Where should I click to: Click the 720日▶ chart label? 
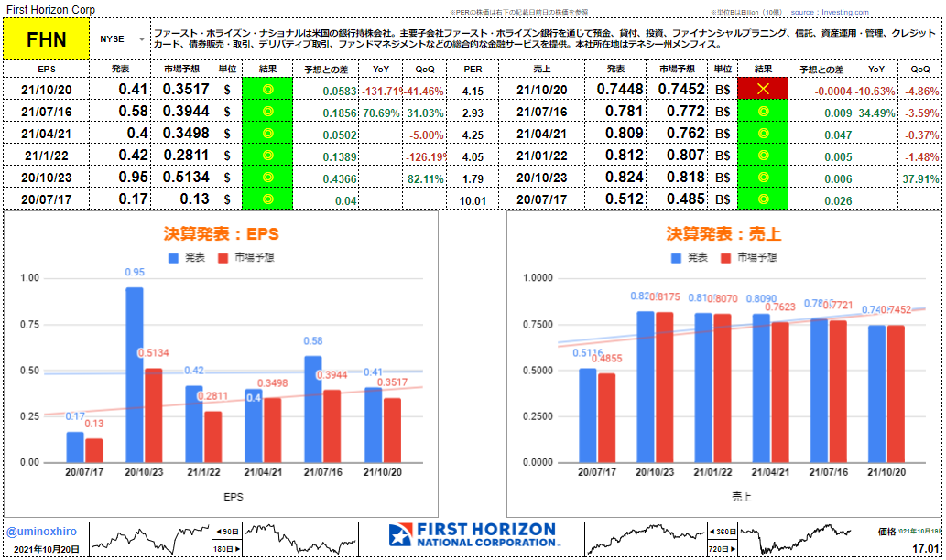pyautogui.click(x=723, y=548)
